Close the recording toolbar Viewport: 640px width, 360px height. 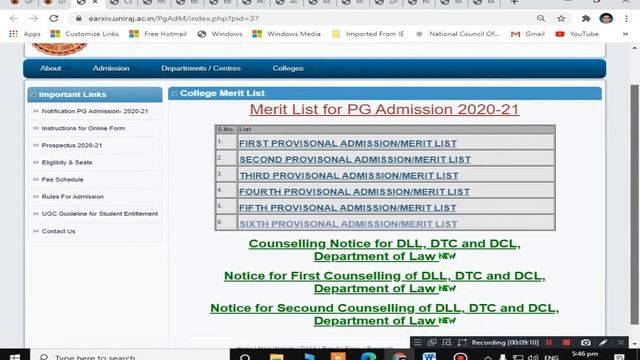(621, 342)
